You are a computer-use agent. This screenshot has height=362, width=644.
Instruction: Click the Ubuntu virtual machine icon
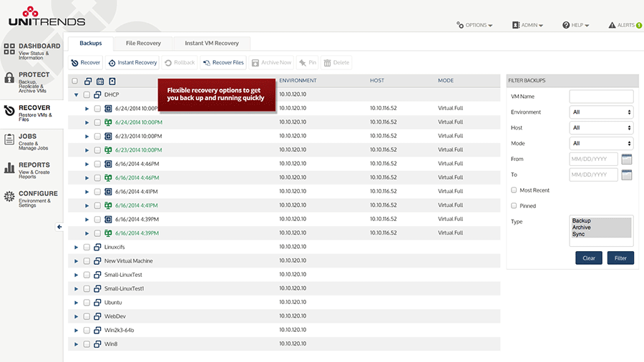pos(97,303)
